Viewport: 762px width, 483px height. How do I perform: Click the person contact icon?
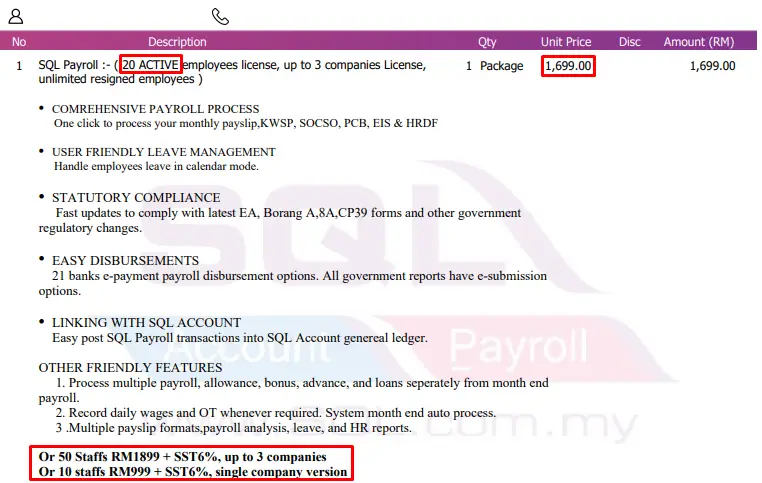[x=16, y=17]
